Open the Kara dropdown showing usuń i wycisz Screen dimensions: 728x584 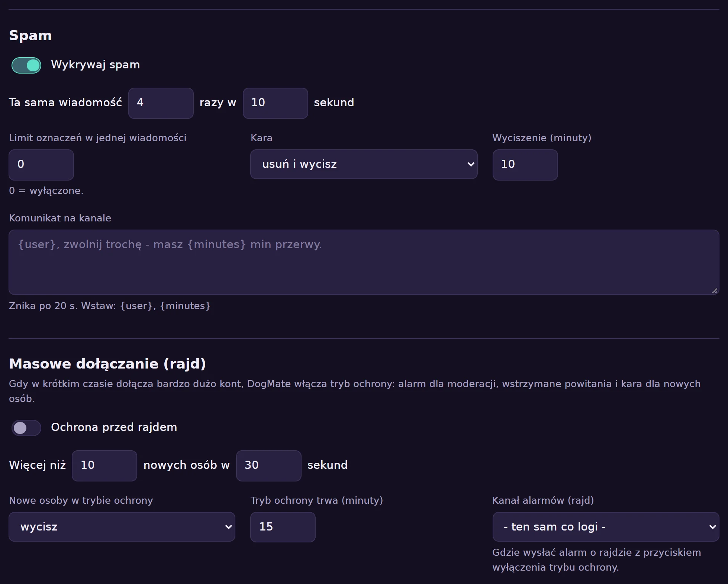pos(364,164)
